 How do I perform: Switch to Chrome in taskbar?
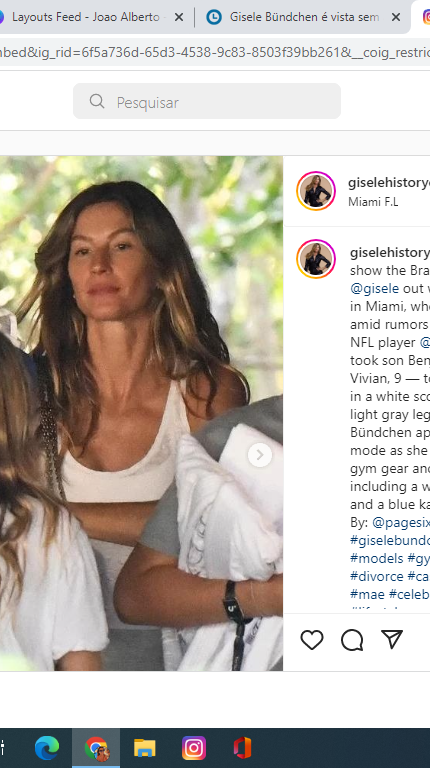pos(96,748)
